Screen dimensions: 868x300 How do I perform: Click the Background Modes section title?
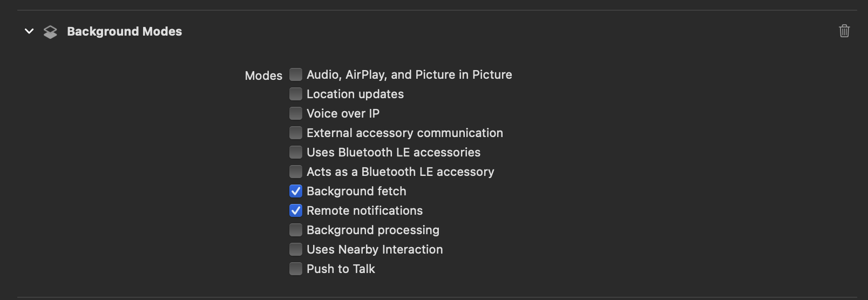(x=124, y=31)
